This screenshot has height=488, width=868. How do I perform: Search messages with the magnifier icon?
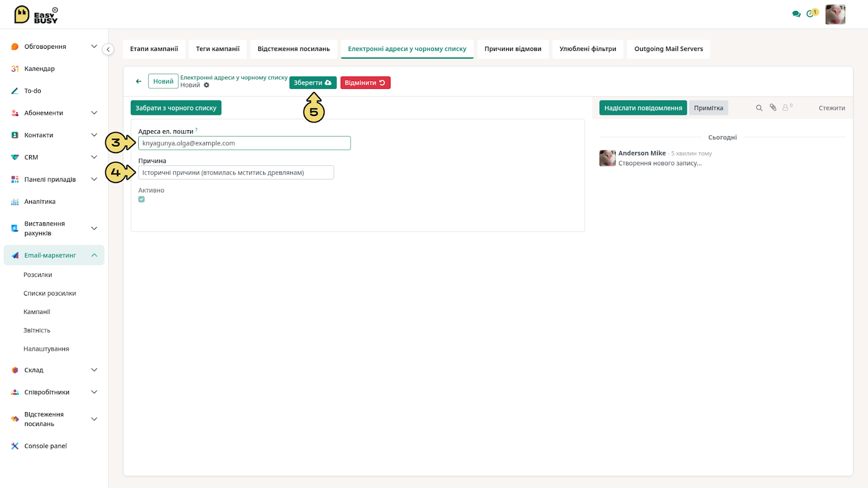coord(759,108)
